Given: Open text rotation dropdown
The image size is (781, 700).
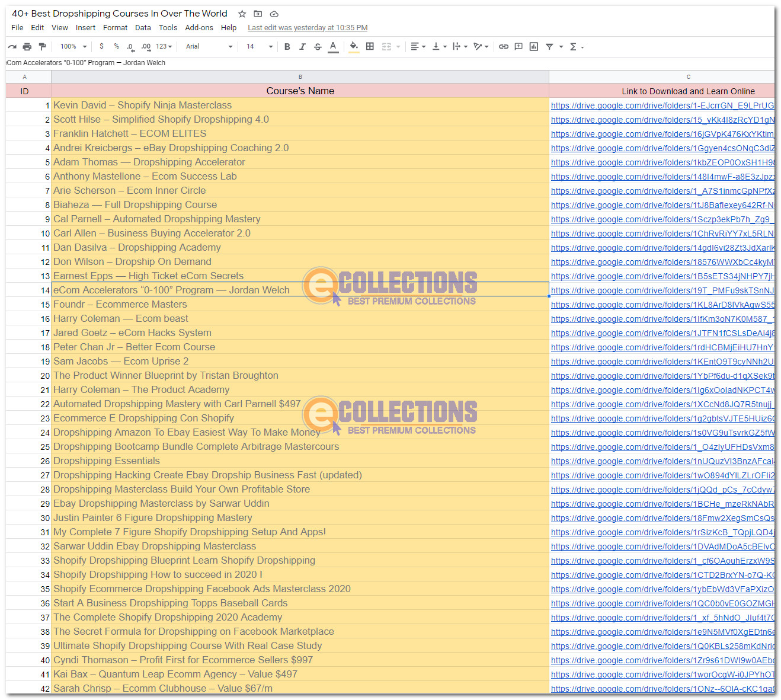Looking at the screenshot, I should point(481,46).
